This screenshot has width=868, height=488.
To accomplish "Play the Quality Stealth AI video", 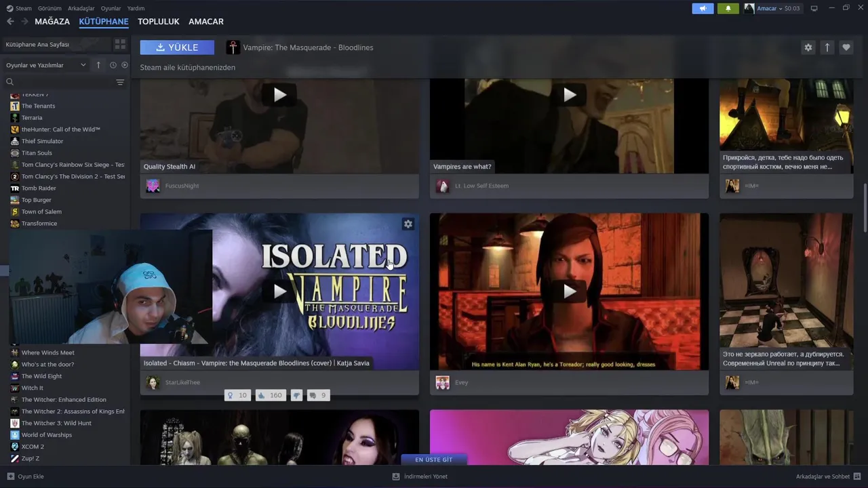I will [x=279, y=95].
